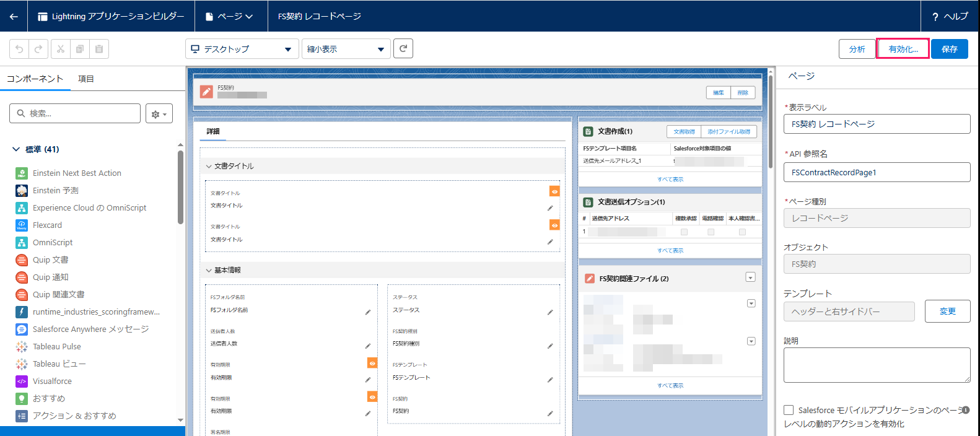Select Quip 文書 component

tap(42, 259)
